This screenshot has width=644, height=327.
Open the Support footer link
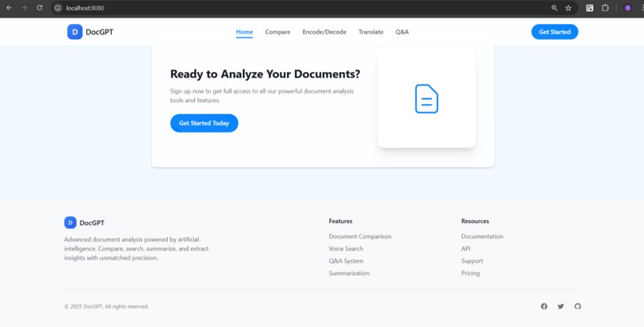click(x=472, y=261)
